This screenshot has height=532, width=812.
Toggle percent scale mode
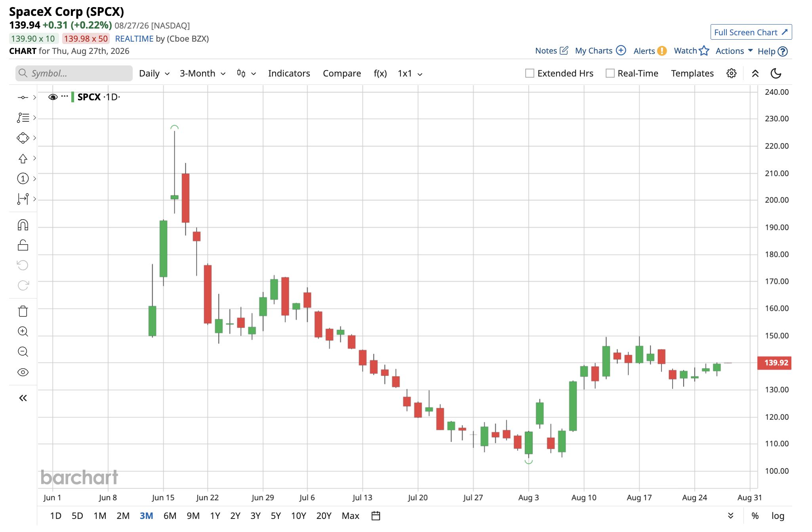(755, 516)
